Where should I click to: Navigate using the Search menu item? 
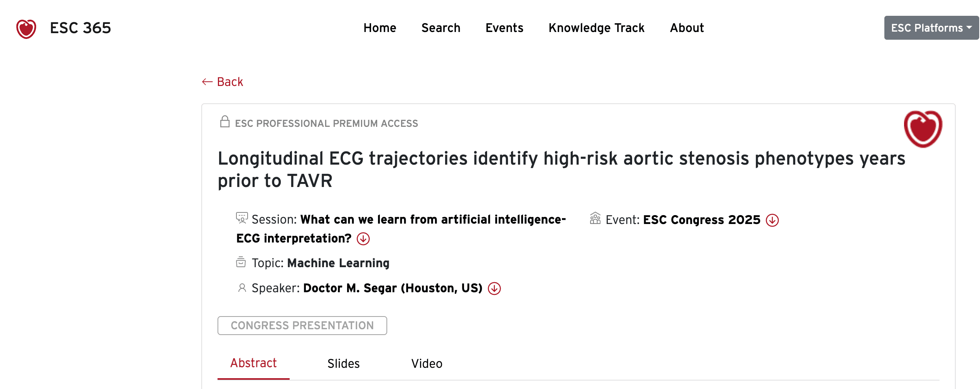click(441, 27)
